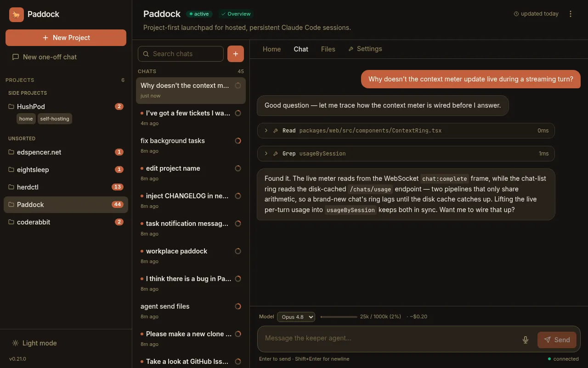The image size is (588, 368).
Task: Click context ring on 'workplace paddock' chat
Action: click(238, 251)
